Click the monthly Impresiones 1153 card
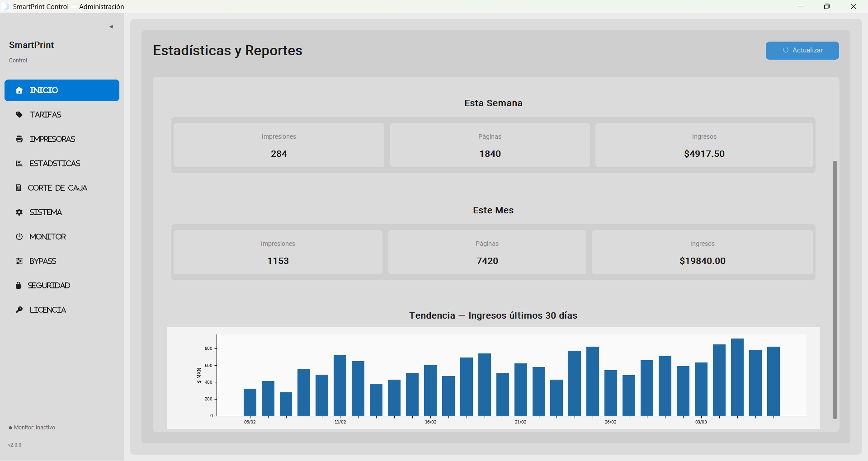The image size is (868, 461). (x=278, y=252)
